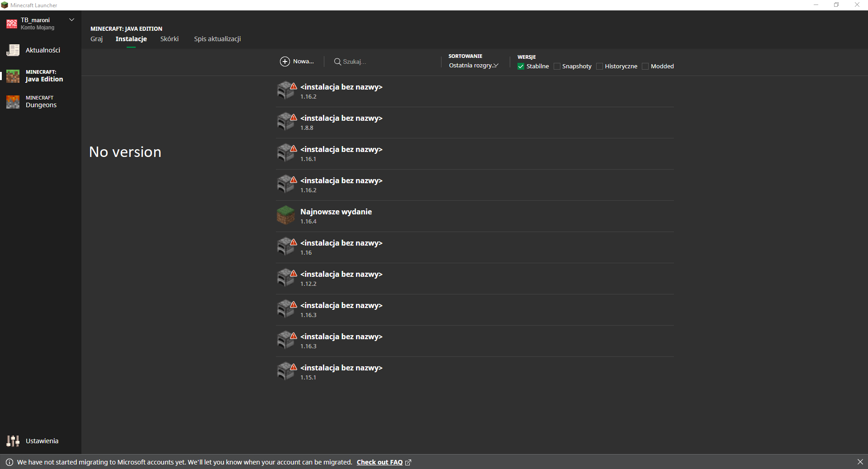Open the Spis aktualizacji tab

(218, 39)
